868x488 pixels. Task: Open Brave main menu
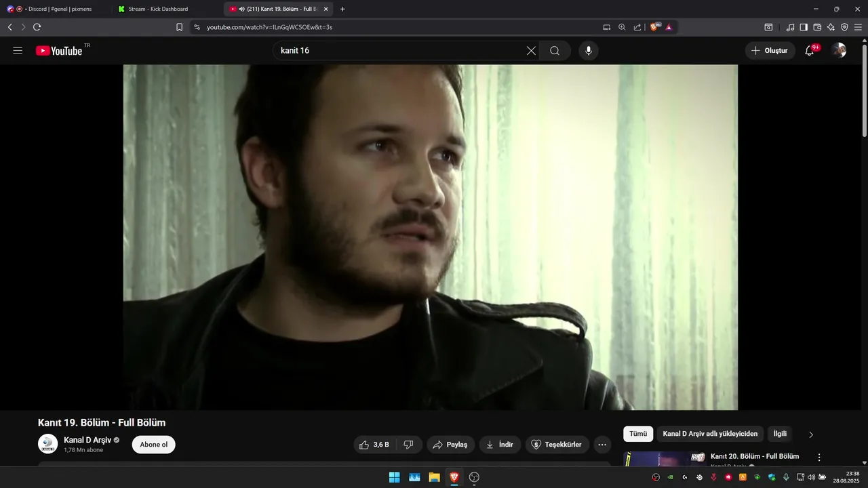click(x=859, y=27)
